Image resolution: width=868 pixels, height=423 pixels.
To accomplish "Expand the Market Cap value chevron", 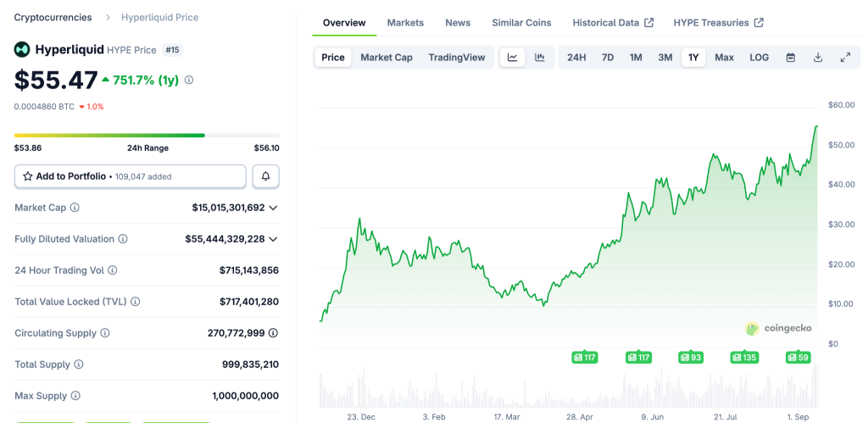I will pos(273,208).
